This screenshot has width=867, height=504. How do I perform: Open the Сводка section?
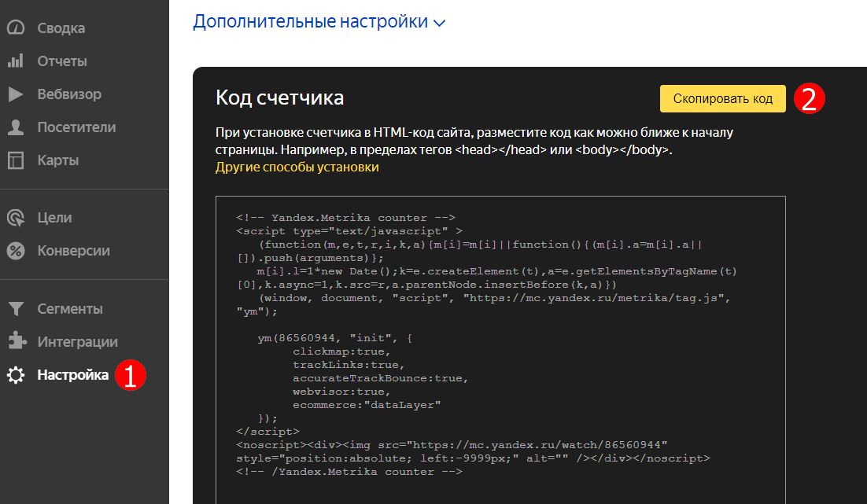tap(61, 28)
